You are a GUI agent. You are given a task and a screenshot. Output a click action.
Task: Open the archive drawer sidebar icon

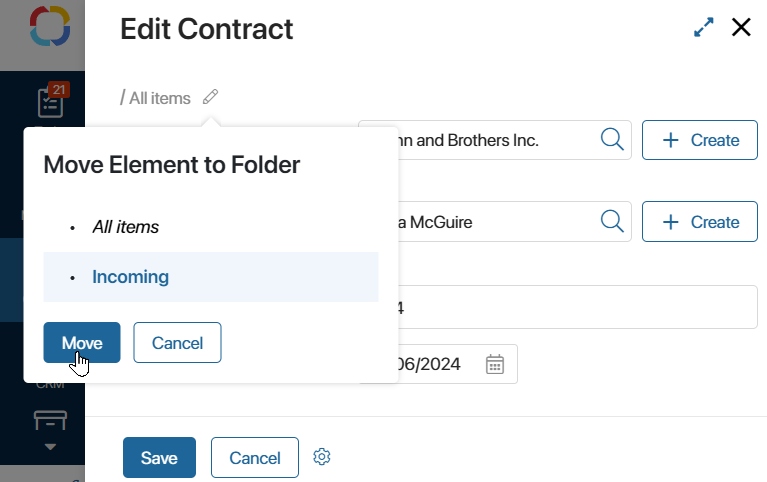tap(50, 420)
